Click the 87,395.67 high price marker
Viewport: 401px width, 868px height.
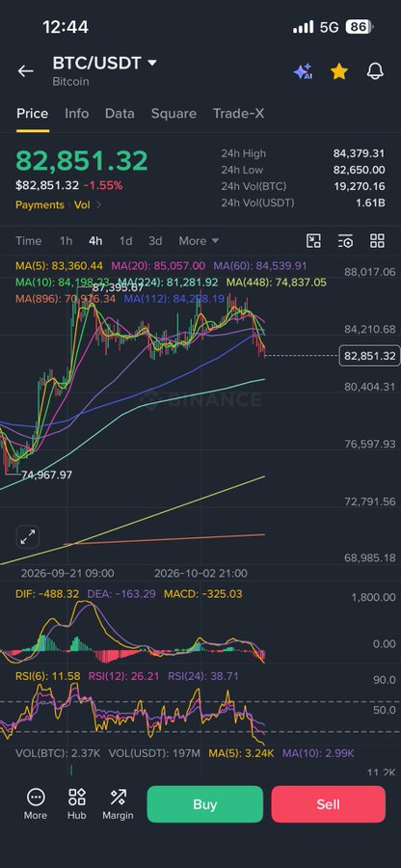coord(118,287)
